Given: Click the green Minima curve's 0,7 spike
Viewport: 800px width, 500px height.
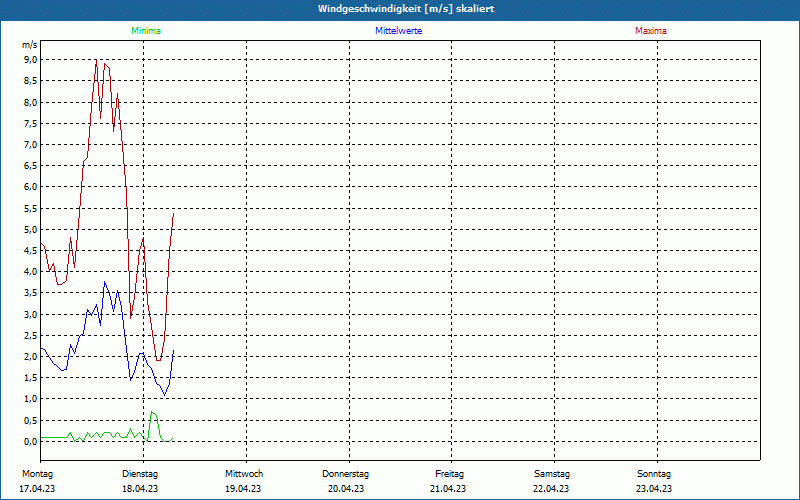Looking at the screenshot, I should point(152,412).
